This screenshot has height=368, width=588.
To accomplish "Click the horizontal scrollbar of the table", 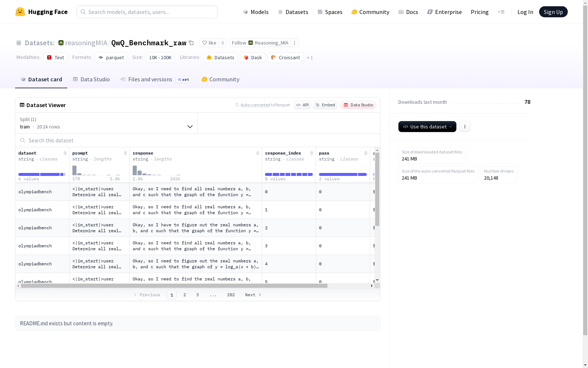I will [x=174, y=286].
